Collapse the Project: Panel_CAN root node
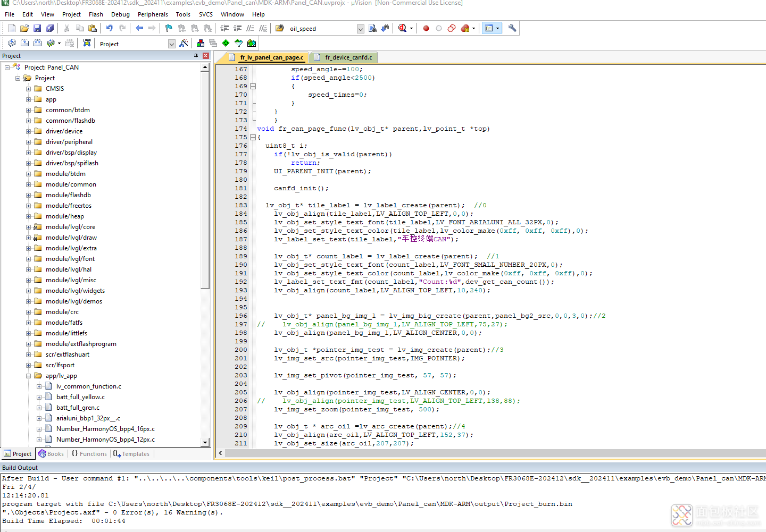This screenshot has width=766, height=532. coord(7,67)
